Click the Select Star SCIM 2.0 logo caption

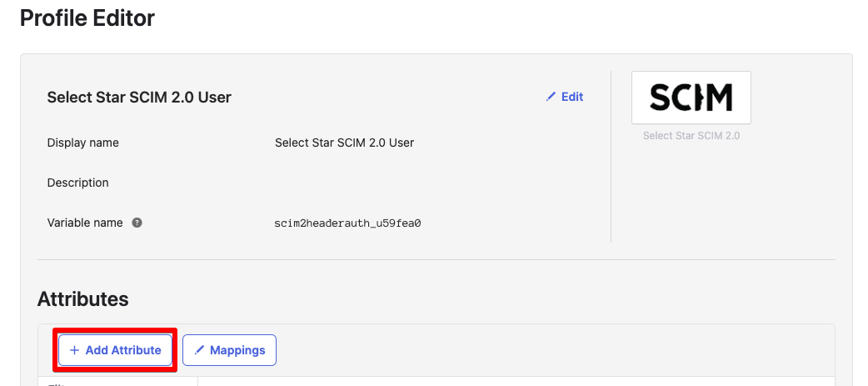point(691,136)
